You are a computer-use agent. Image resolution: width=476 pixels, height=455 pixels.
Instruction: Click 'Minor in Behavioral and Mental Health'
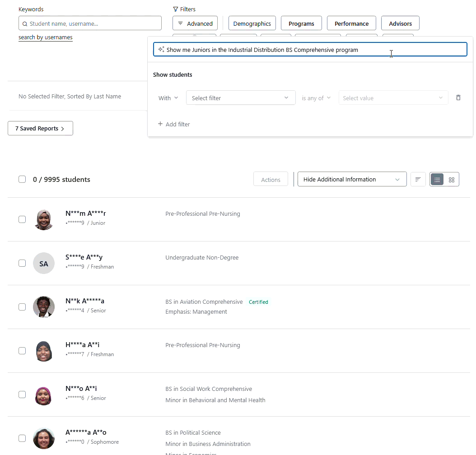coord(215,400)
